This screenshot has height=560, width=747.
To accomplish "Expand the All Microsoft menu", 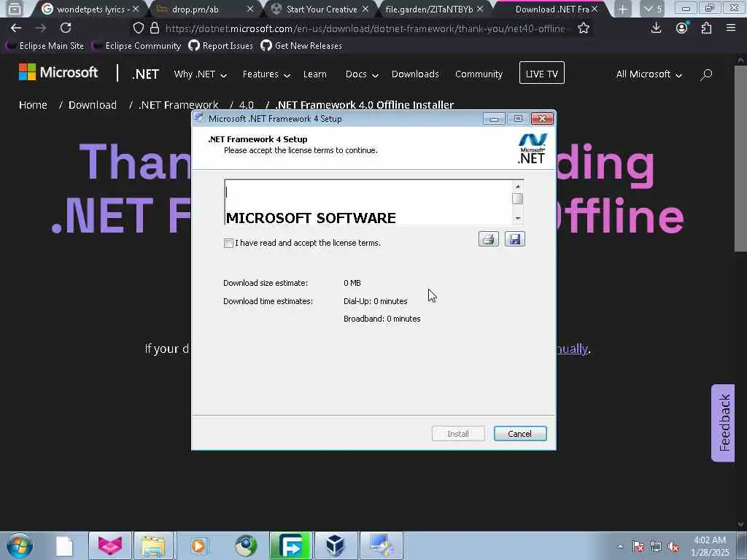I will click(x=649, y=74).
